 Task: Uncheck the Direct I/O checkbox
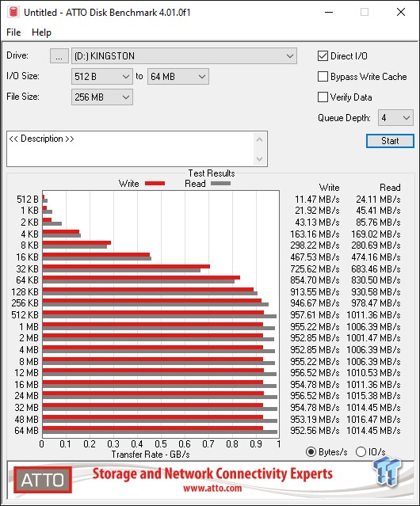click(x=323, y=56)
